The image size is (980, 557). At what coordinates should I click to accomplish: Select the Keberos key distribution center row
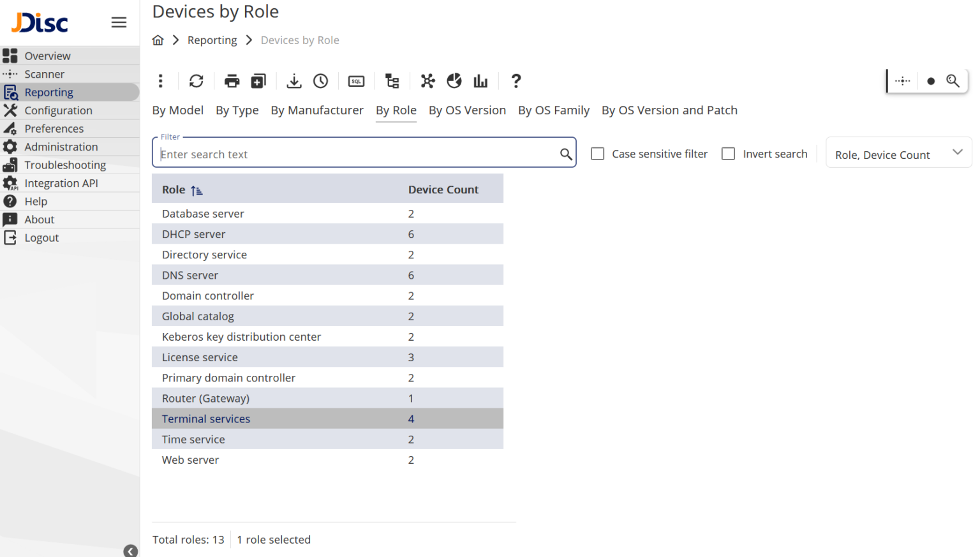[327, 337]
